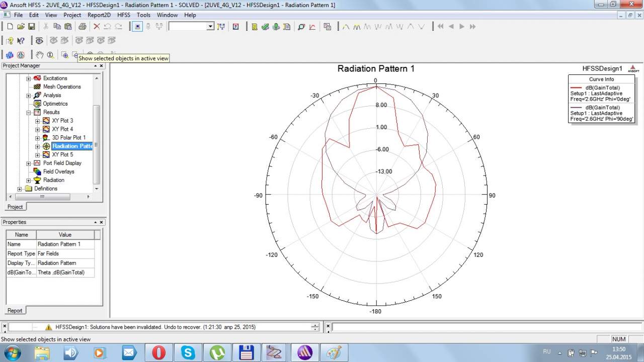Select the Pan hand tool
This screenshot has height=362, width=644.
[39, 55]
